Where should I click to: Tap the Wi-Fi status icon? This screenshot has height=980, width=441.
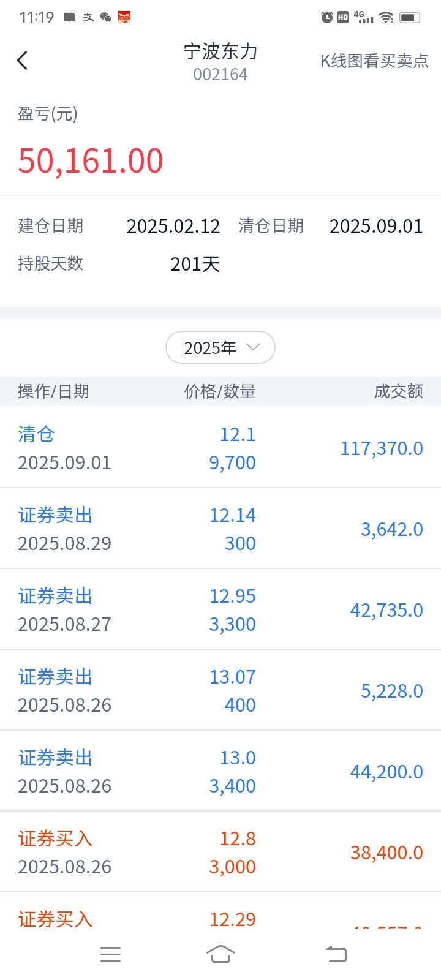point(386,17)
